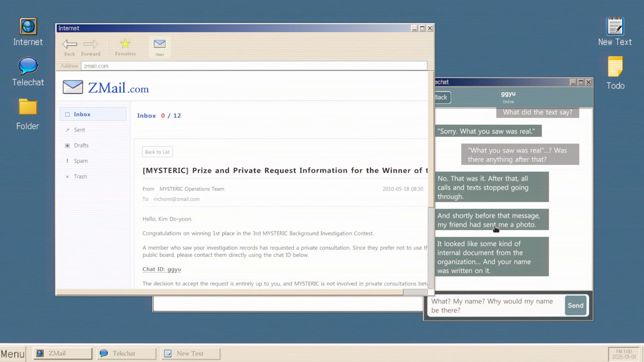Click the ZMail envelope toolbar icon
This screenshot has height=362, width=644.
[x=160, y=47]
